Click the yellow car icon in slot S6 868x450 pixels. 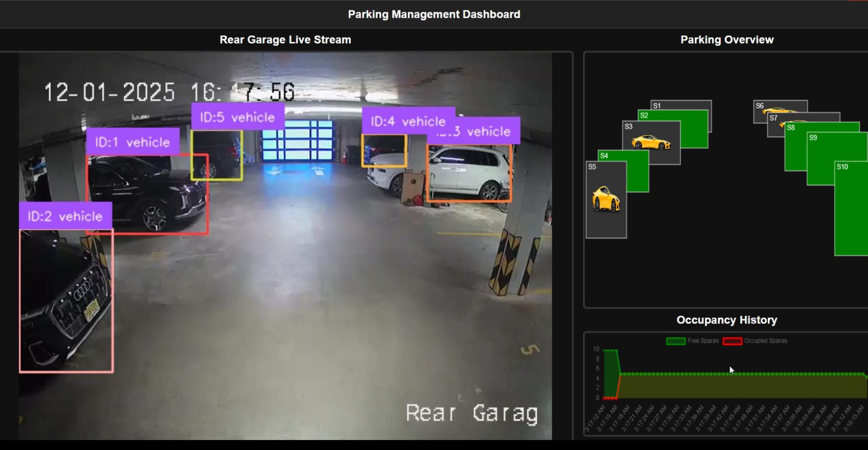[x=780, y=110]
